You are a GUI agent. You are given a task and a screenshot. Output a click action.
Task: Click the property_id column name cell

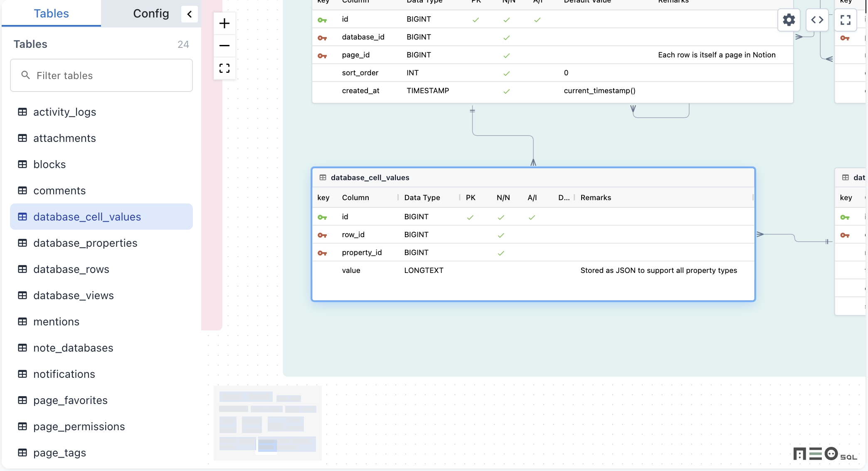click(362, 253)
